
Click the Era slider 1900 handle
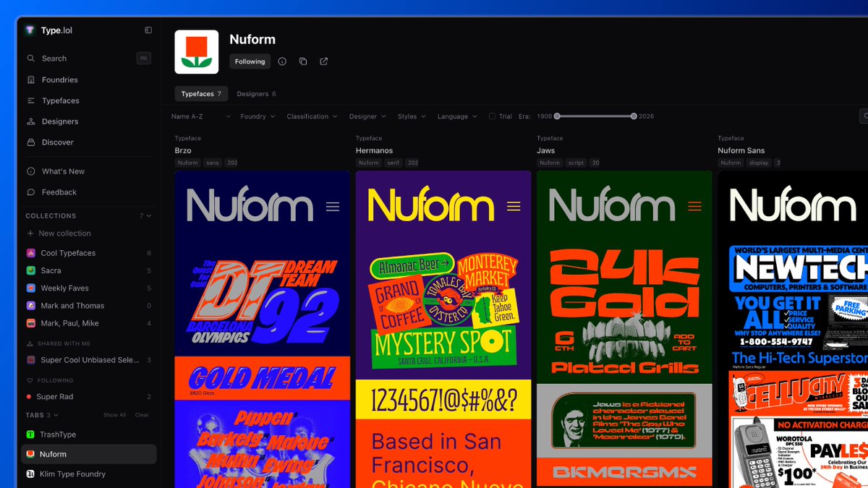pos(558,116)
